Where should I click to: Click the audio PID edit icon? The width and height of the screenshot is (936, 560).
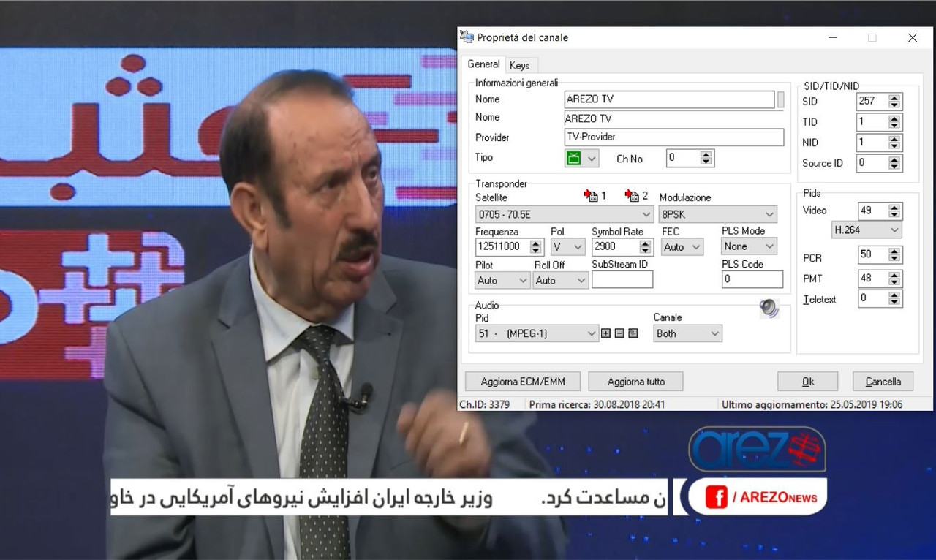click(x=633, y=333)
